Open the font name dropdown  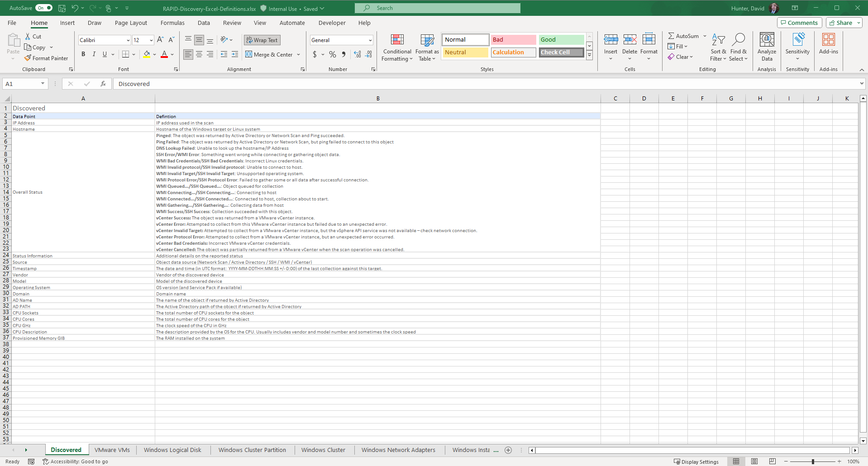point(129,40)
